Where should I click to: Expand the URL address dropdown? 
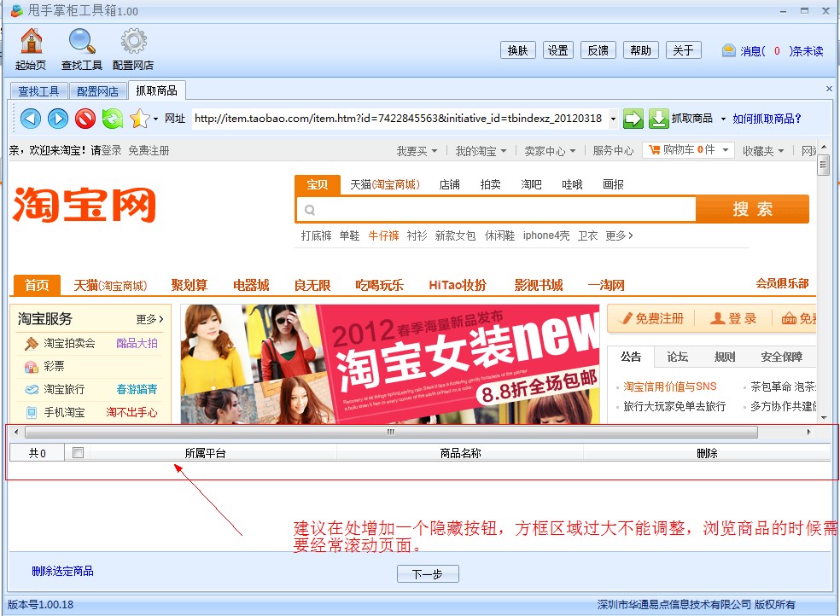(613, 119)
